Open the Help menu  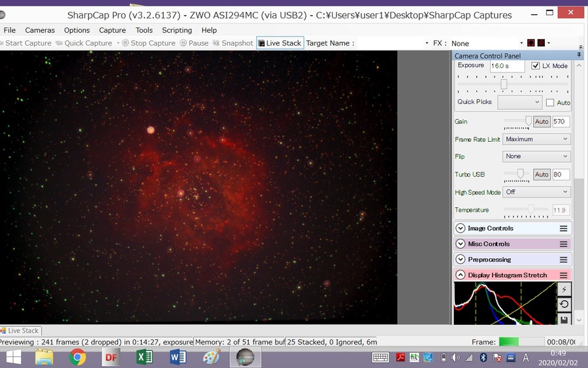[x=209, y=30]
